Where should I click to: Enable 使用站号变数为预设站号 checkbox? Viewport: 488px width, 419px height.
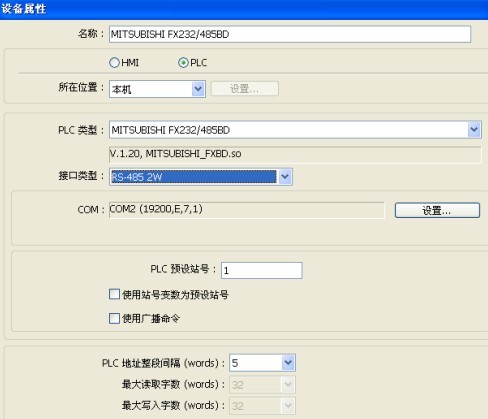click(114, 294)
